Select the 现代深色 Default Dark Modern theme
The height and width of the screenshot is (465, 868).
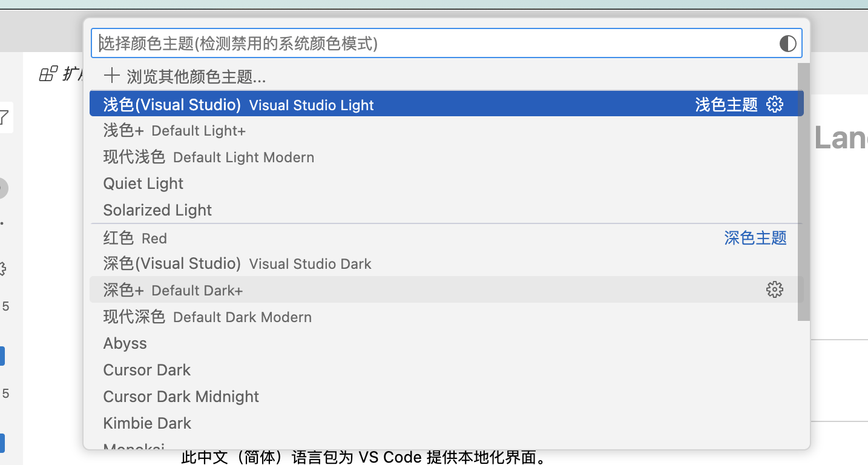207,317
